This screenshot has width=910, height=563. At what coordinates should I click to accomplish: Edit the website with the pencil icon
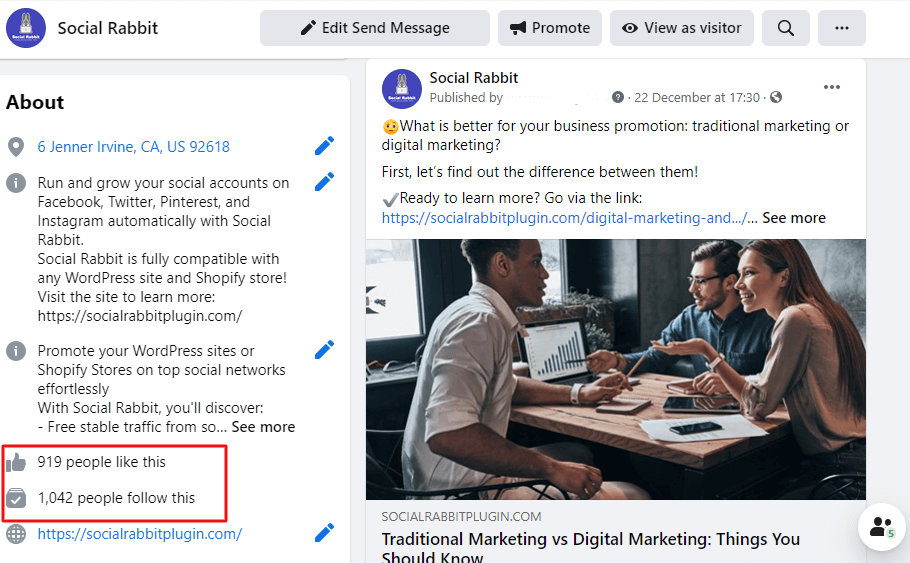click(324, 533)
